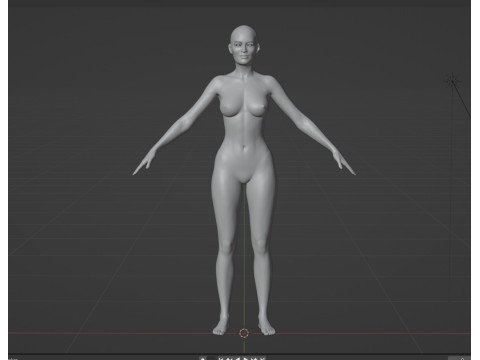Jump to the last frame of the timeline

pos(263,359)
